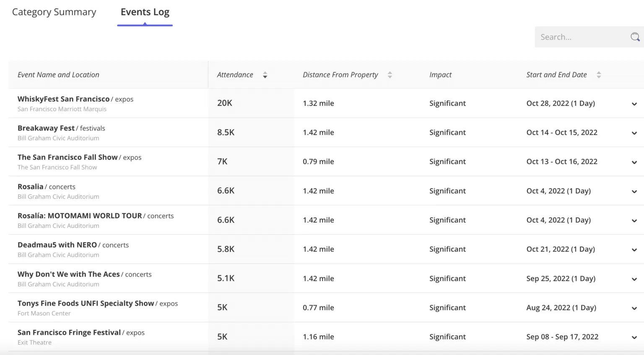Expand the Rosalia concerts row chevron

coord(634,191)
